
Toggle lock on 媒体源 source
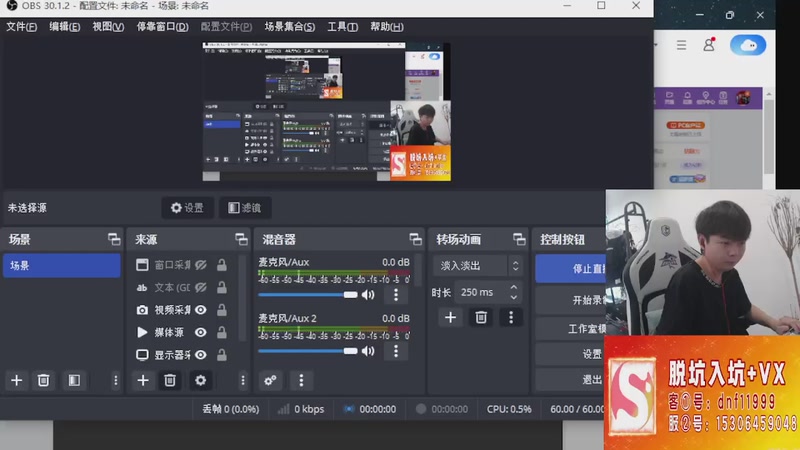click(x=221, y=332)
